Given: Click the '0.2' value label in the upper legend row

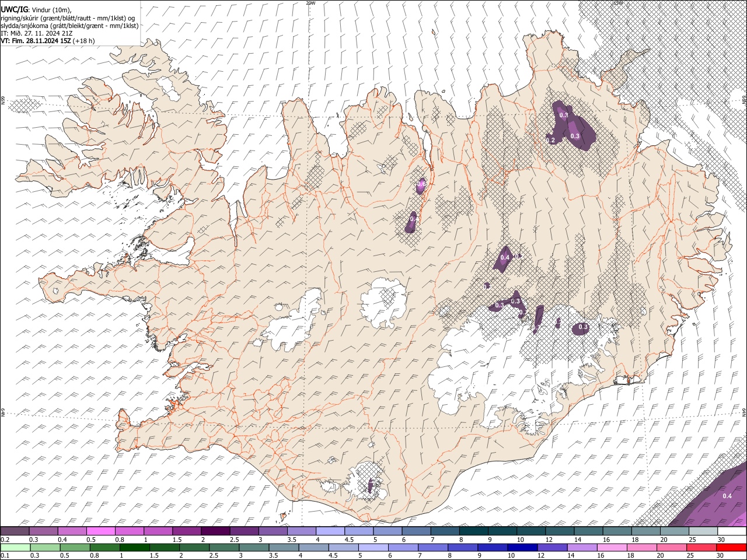Looking at the screenshot, I should [5, 539].
